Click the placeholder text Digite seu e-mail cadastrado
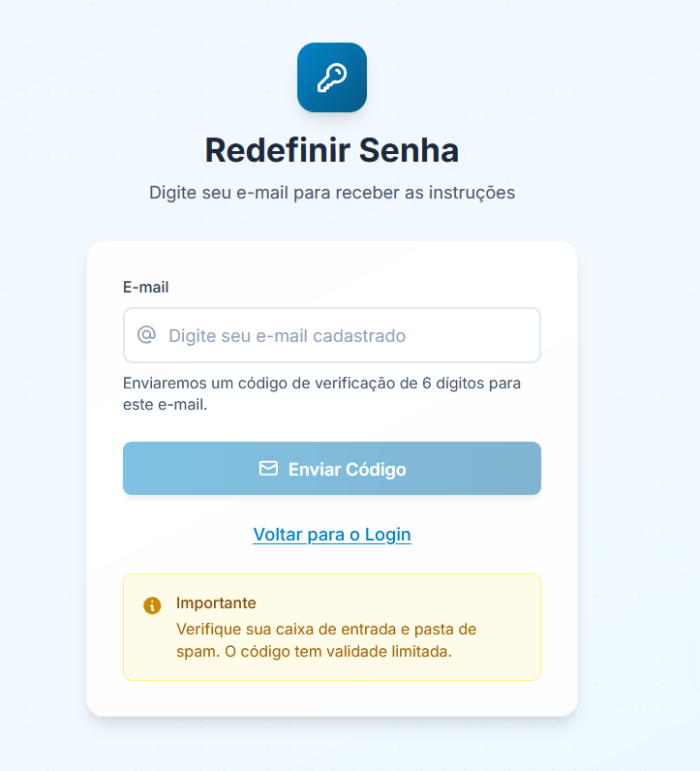Screen dimensions: 700x771 [x=288, y=336]
